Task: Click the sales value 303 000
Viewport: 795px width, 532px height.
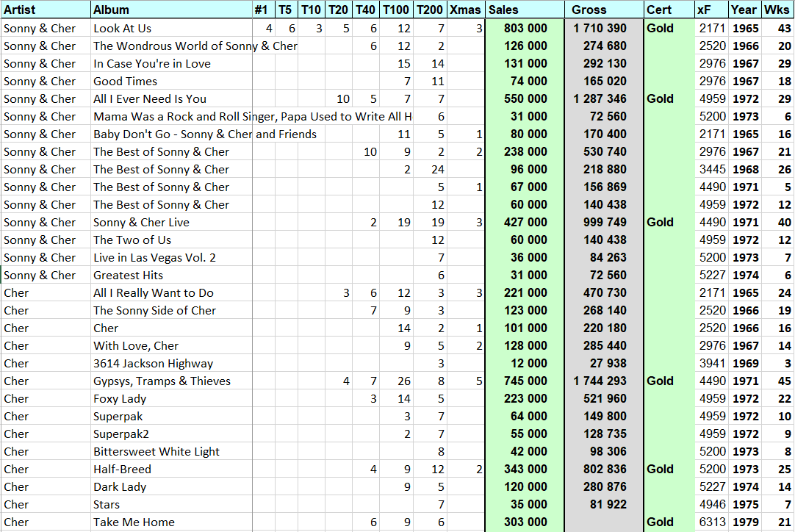Action: click(525, 522)
